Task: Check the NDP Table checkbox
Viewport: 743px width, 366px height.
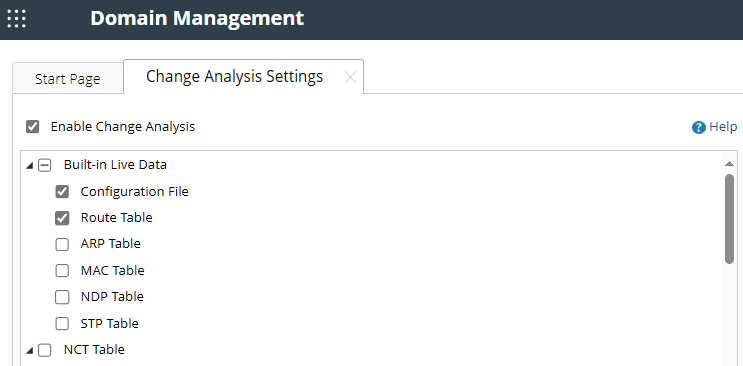Action: [x=62, y=297]
